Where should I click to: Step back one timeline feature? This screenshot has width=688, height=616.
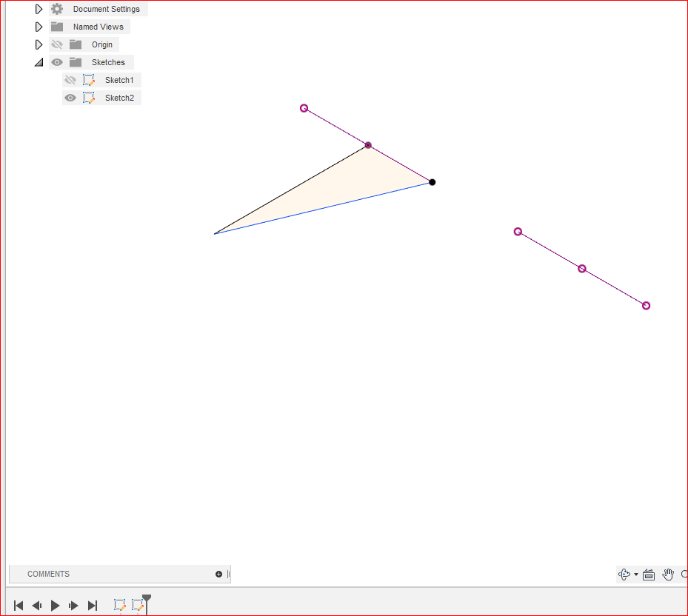37,606
